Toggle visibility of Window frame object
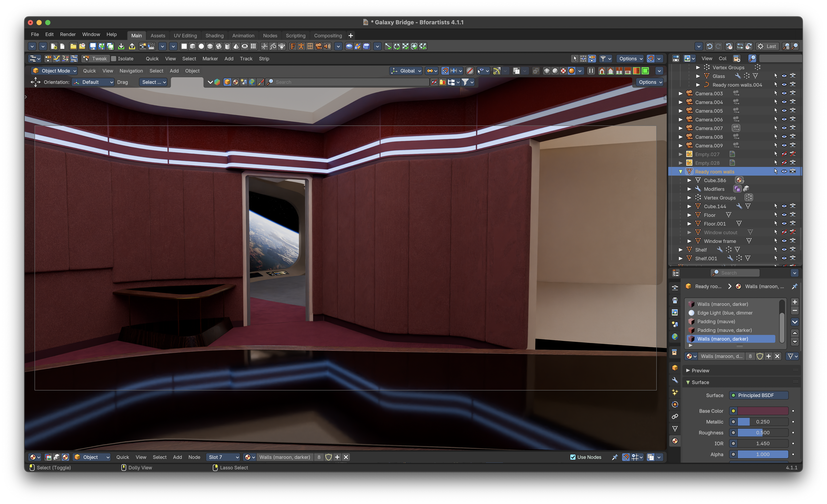Viewport: 827px width, 504px height. click(x=784, y=241)
